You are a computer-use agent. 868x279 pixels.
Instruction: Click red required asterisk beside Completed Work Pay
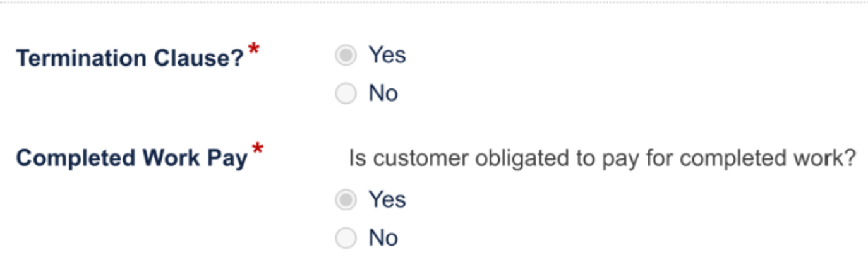click(257, 150)
